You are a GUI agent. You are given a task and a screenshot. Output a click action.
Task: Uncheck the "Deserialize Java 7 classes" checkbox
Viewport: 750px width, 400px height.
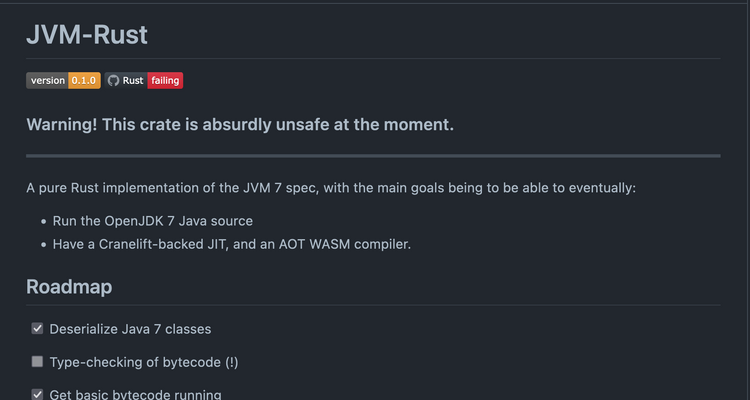tap(38, 328)
